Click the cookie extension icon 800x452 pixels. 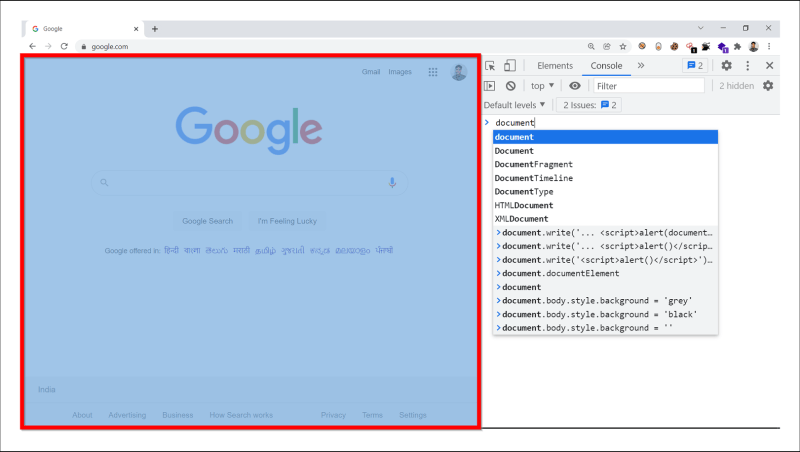pyautogui.click(x=674, y=46)
